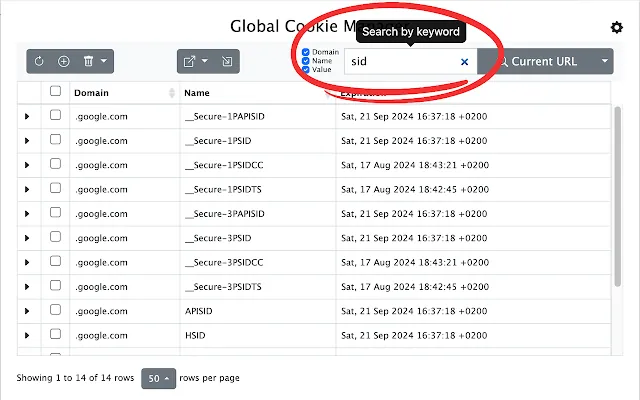This screenshot has width=640, height=400.
Task: Click .google.com domain in the HSID row
Action: (101, 336)
